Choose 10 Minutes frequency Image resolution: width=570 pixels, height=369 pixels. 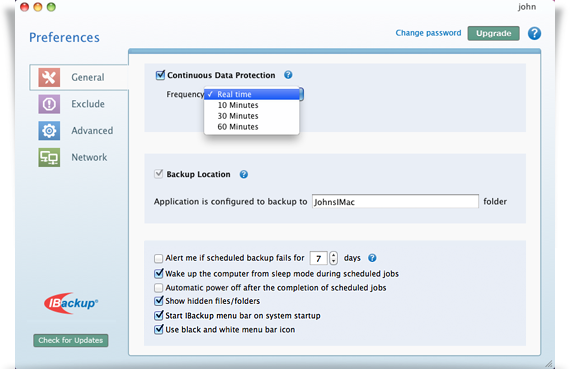click(252, 105)
